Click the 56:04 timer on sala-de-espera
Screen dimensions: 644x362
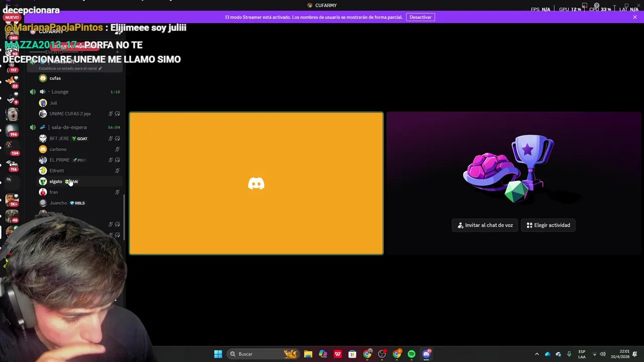point(114,127)
